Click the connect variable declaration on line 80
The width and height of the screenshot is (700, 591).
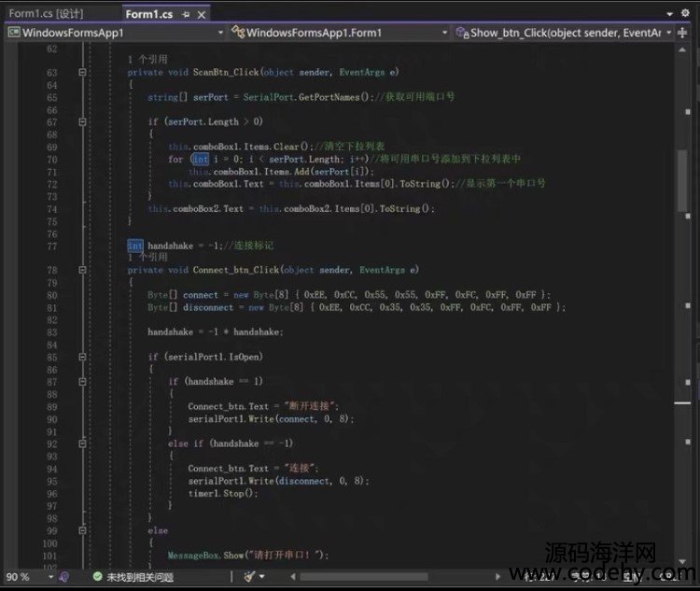pos(201,295)
